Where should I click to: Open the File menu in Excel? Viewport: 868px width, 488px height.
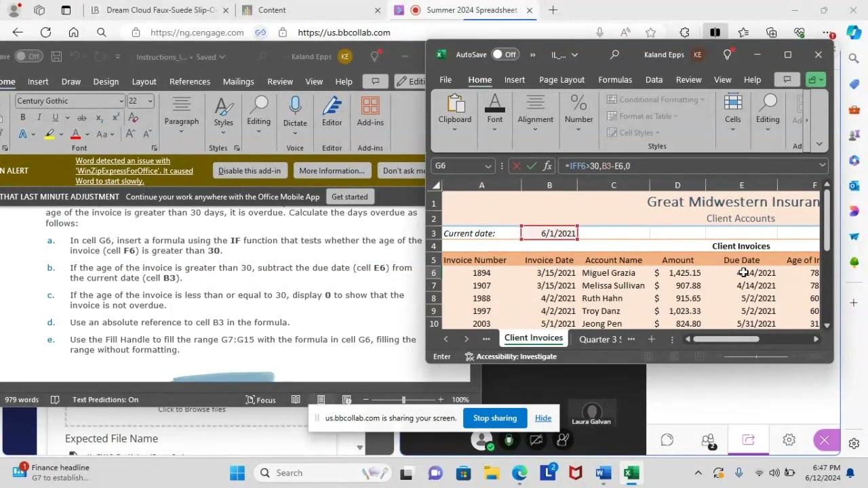[446, 80]
